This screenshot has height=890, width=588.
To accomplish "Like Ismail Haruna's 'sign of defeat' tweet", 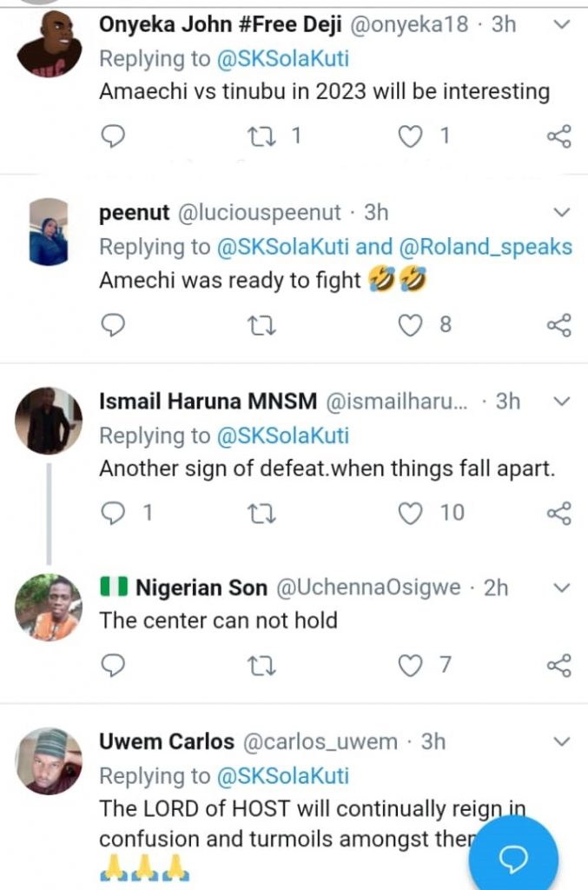I will (x=411, y=513).
